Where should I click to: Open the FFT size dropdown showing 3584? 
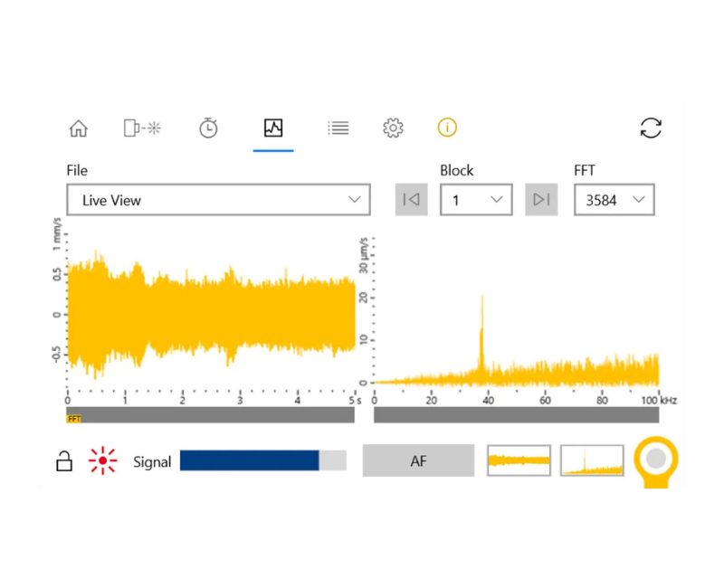tap(614, 200)
